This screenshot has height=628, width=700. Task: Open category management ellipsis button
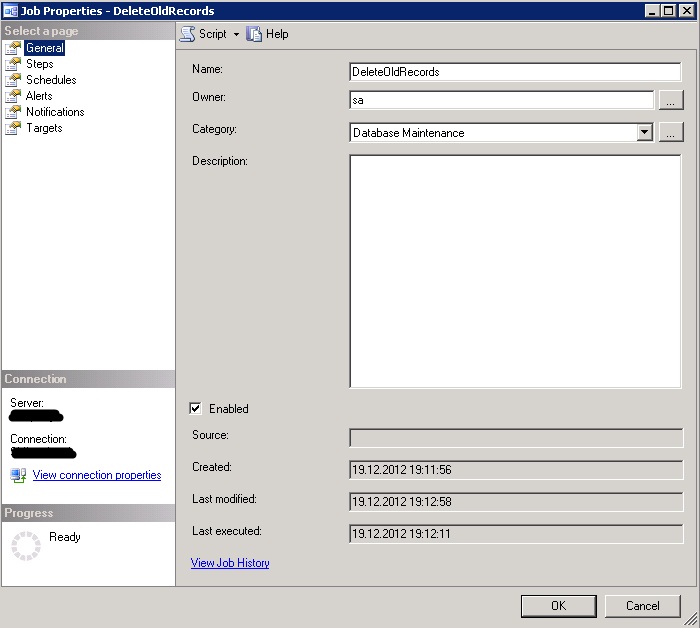click(x=671, y=133)
